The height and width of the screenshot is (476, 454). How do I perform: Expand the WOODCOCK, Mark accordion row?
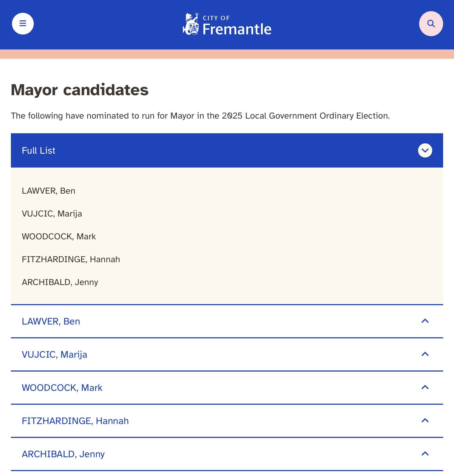point(227,388)
